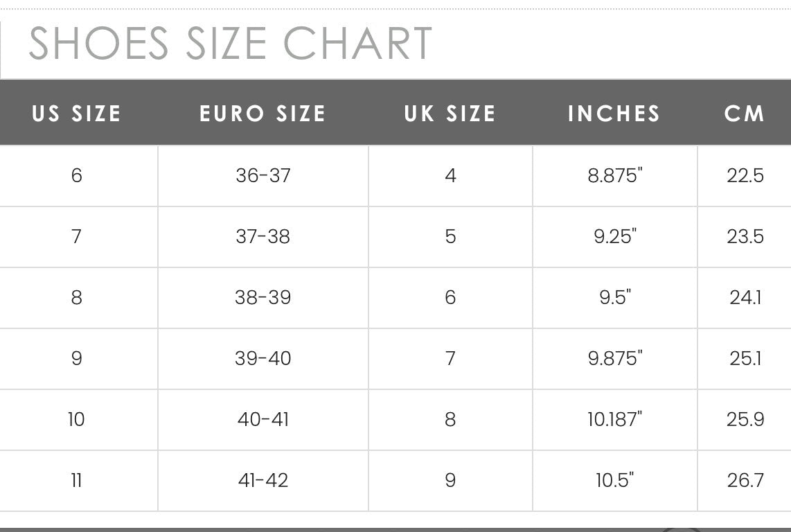Screen dimensions: 791x532
Task: Select the 8.875" inches cell
Action: tap(615, 175)
